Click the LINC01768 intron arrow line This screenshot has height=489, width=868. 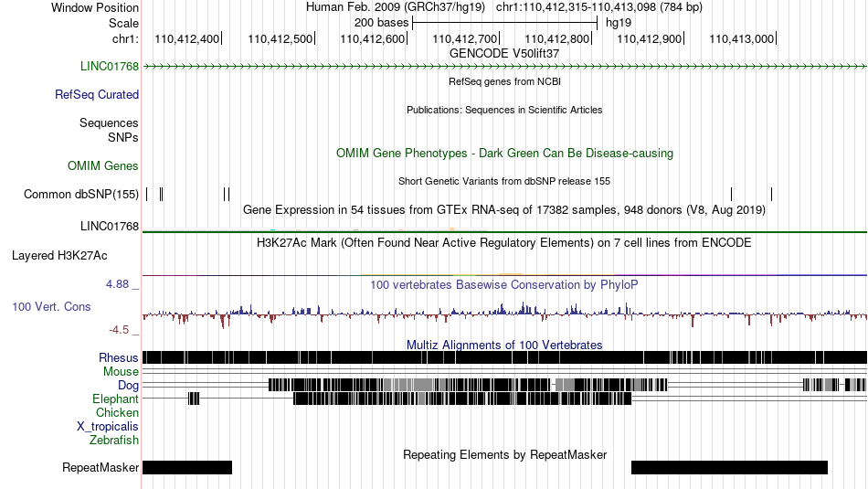504,67
